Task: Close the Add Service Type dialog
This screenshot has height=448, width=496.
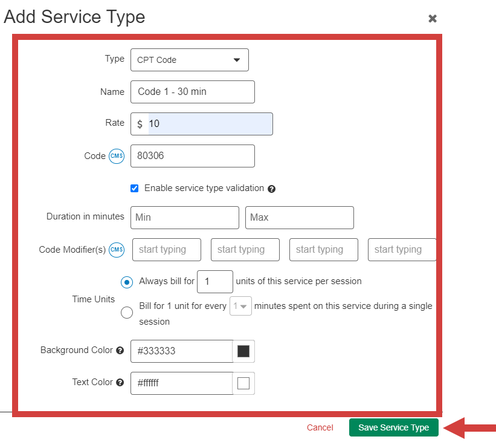Action: (x=433, y=19)
